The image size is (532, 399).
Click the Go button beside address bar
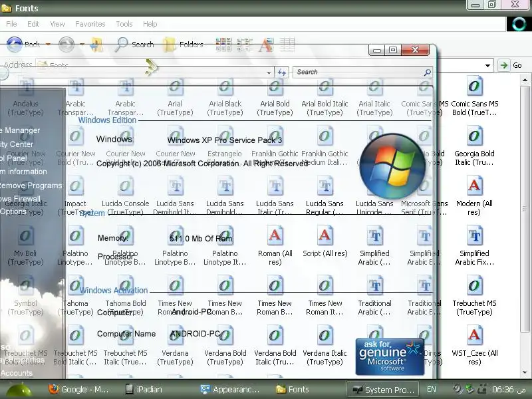(511, 65)
